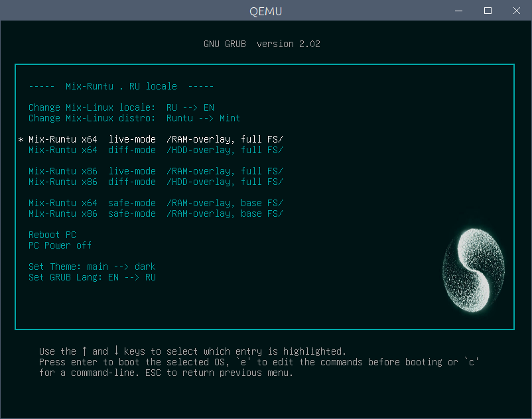
Task: Click the GNU GRUB version 2.02 title
Action: click(262, 44)
